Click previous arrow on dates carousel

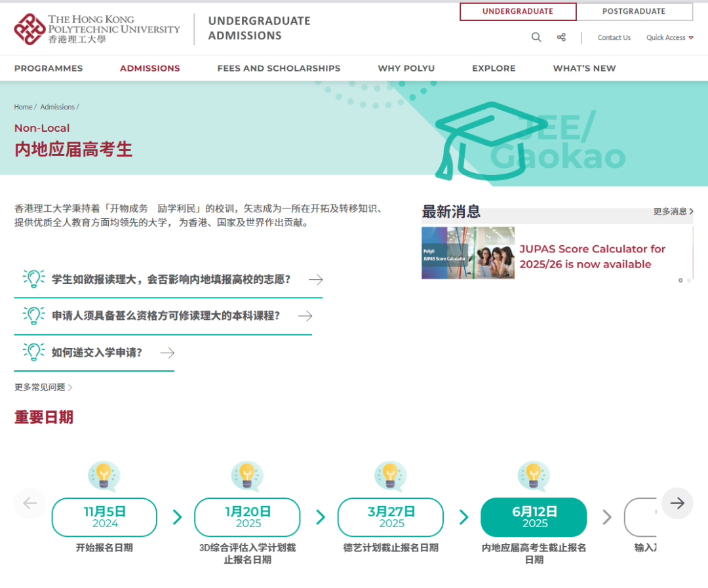(x=29, y=503)
